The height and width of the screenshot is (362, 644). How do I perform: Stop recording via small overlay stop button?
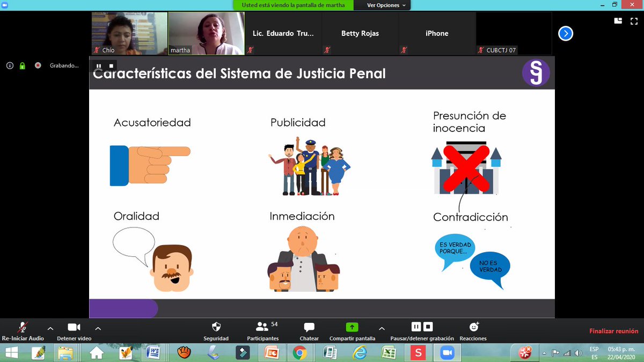[x=111, y=66]
